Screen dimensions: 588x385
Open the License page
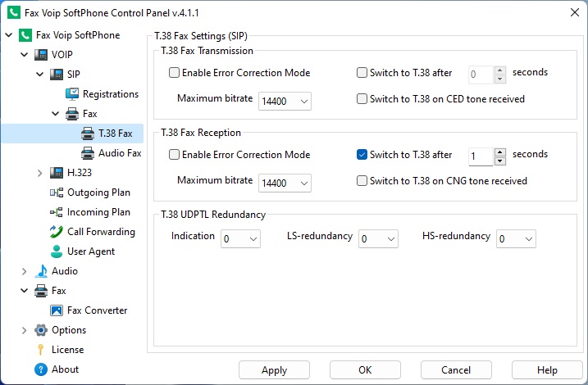pos(67,350)
